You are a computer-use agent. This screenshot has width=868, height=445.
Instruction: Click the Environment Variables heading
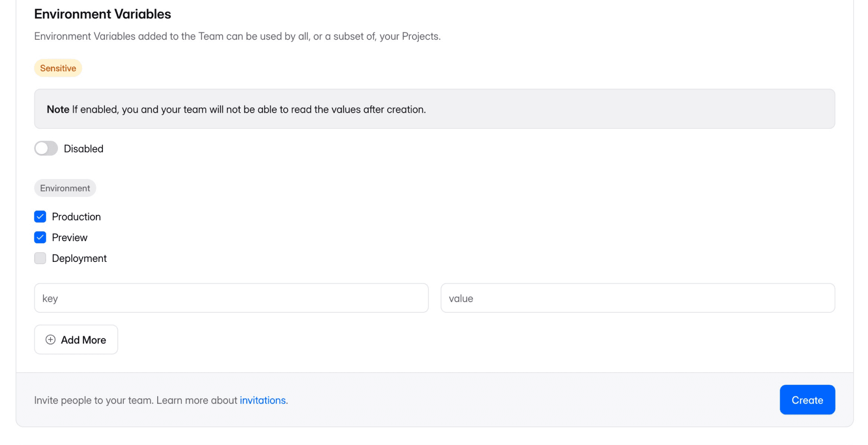[102, 14]
